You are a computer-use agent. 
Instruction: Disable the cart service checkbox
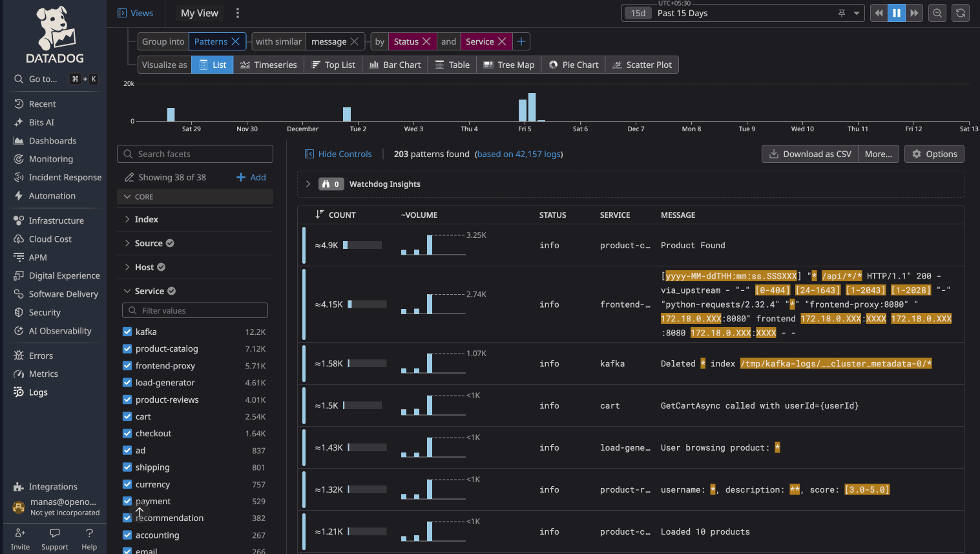coord(127,416)
